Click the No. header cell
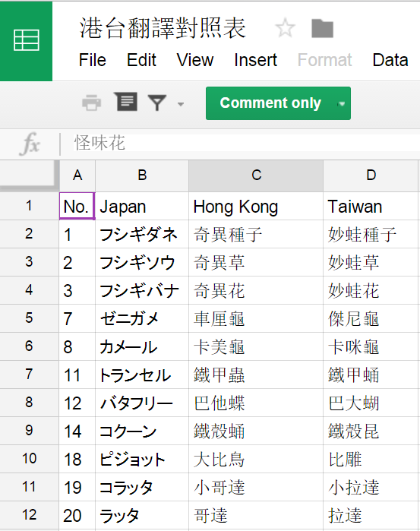Viewport: 420px width, 531px height. coord(77,206)
